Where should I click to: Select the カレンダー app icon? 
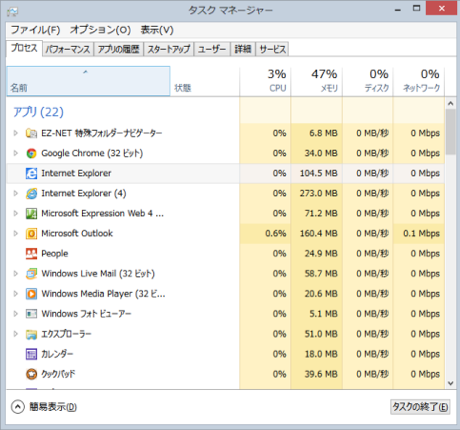pos(31,354)
